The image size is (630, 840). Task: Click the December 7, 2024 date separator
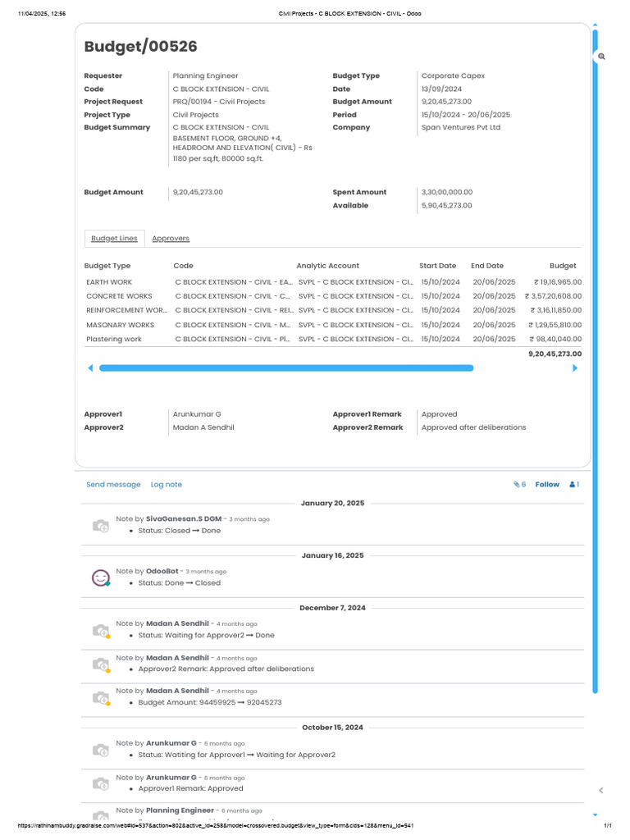pyautogui.click(x=333, y=608)
